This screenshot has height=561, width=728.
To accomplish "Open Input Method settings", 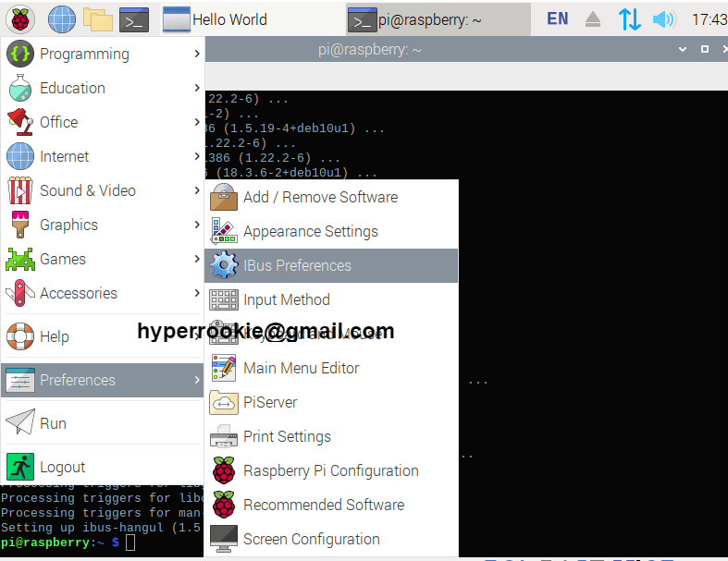I will pos(331,299).
